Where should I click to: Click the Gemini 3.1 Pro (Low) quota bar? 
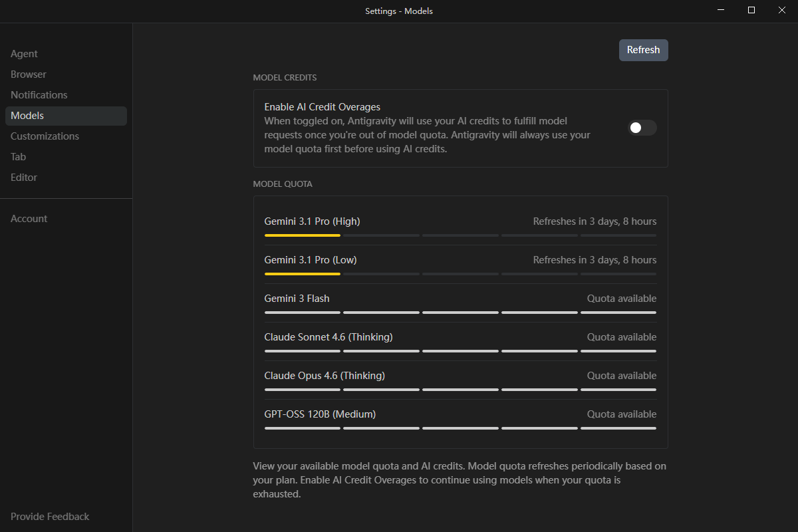(x=460, y=274)
